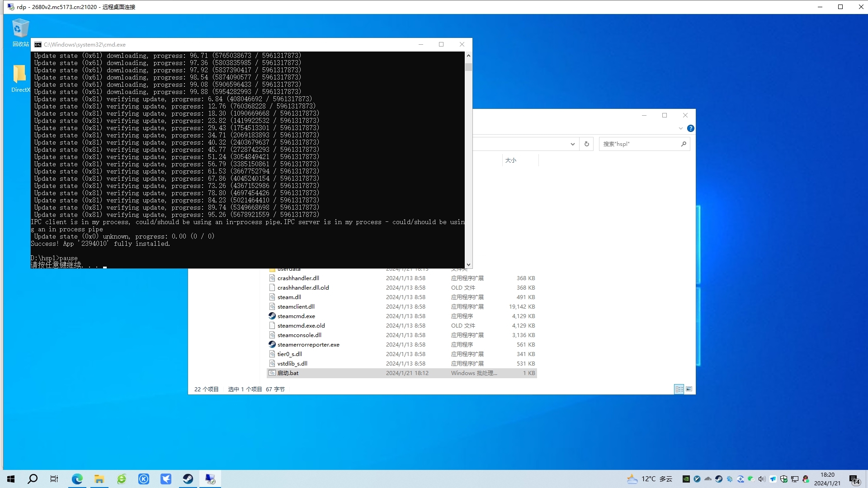Select the DirectX folder on the desktop
Viewport: 868px width, 488px height.
20,78
